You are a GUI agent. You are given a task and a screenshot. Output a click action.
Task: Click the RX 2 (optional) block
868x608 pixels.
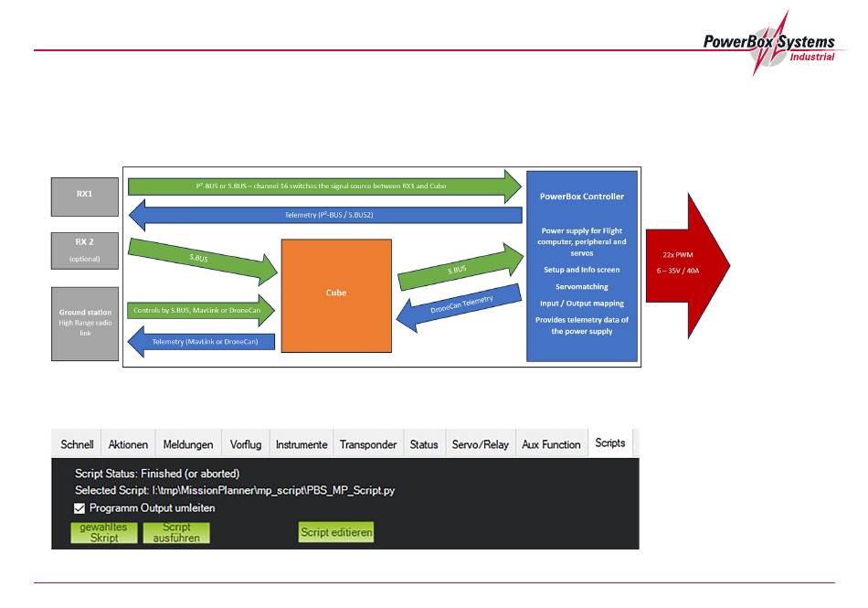85,251
